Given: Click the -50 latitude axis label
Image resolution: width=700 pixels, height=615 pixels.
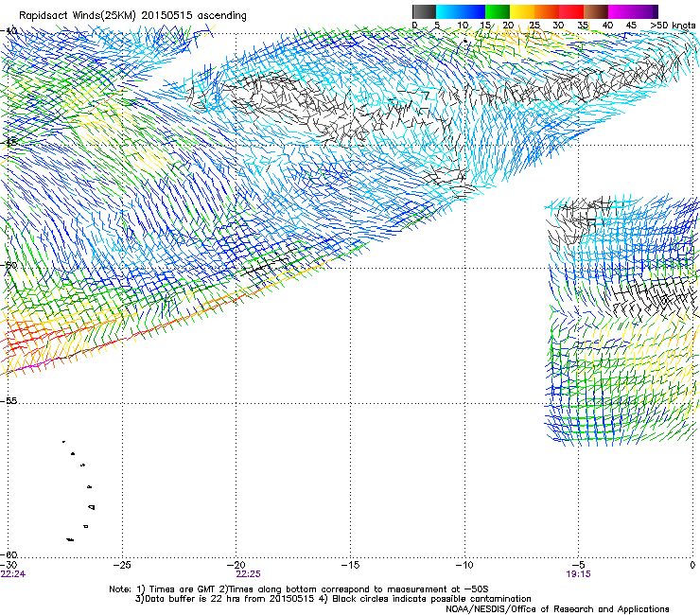Looking at the screenshot, I should click(9, 265).
